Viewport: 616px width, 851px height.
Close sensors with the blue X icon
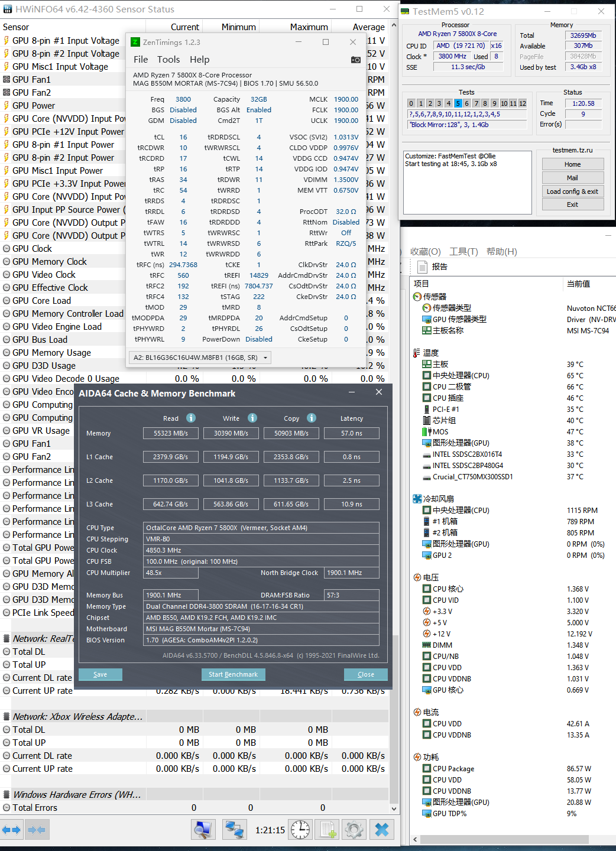(x=382, y=830)
